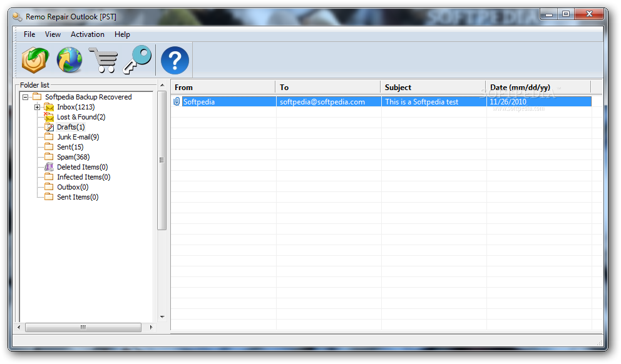Select the Softpedia Backup Recovered label
This screenshot has width=621, height=364.
88,97
